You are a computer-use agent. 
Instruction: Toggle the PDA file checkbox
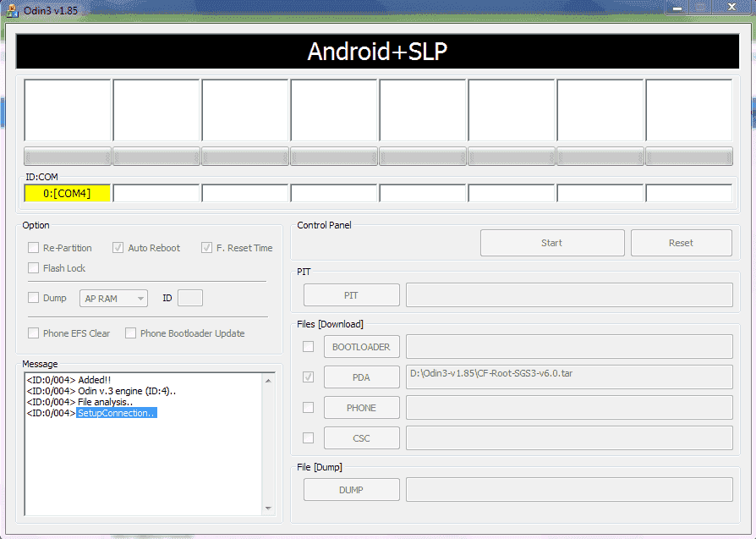[308, 377]
